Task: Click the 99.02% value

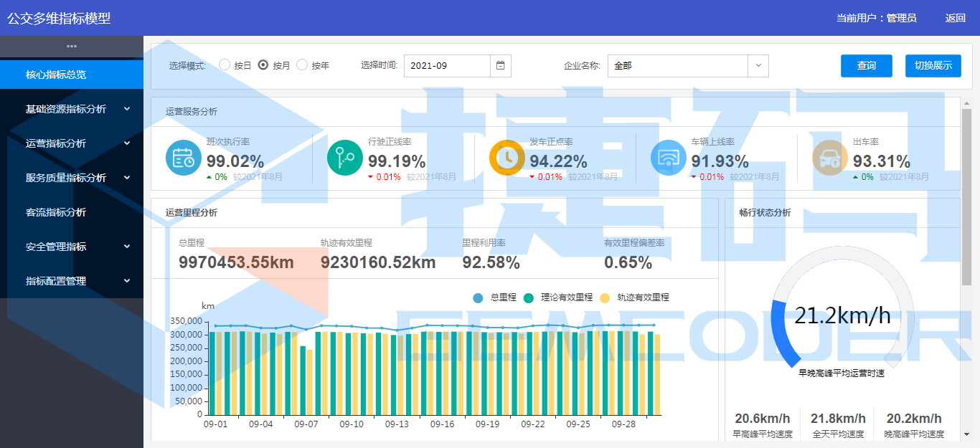Action: [235, 161]
